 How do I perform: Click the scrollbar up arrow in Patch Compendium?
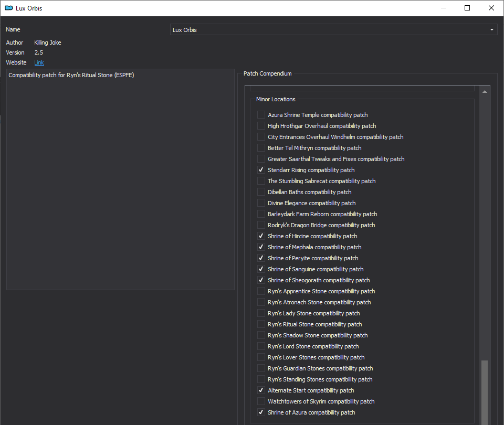[485, 92]
